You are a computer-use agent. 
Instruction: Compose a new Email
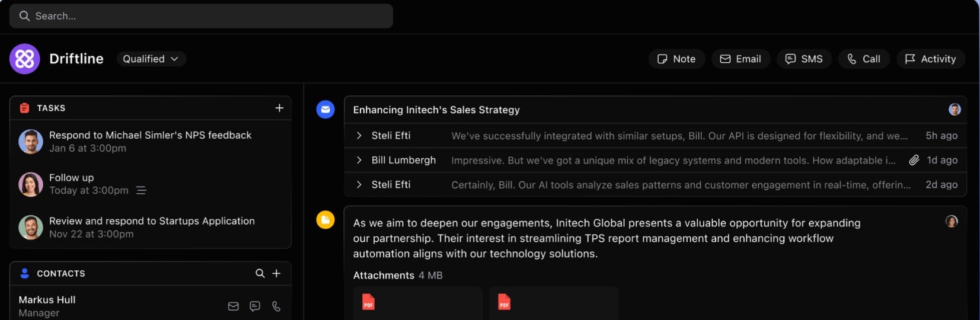point(740,59)
